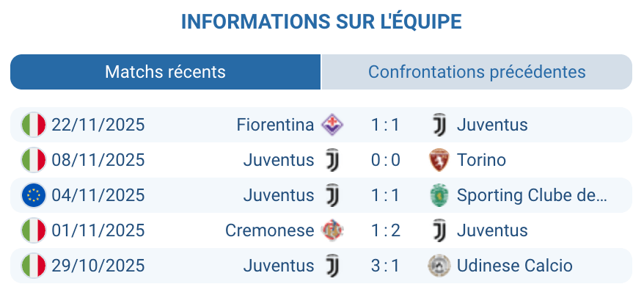Select the 08/11/2025 match date
The height and width of the screenshot is (295, 644).
click(x=98, y=160)
